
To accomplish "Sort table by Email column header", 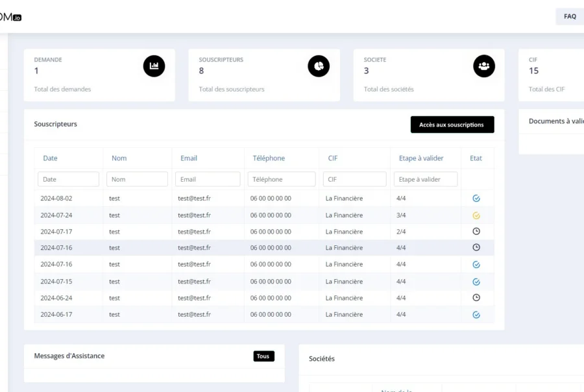I will pyautogui.click(x=189, y=158).
